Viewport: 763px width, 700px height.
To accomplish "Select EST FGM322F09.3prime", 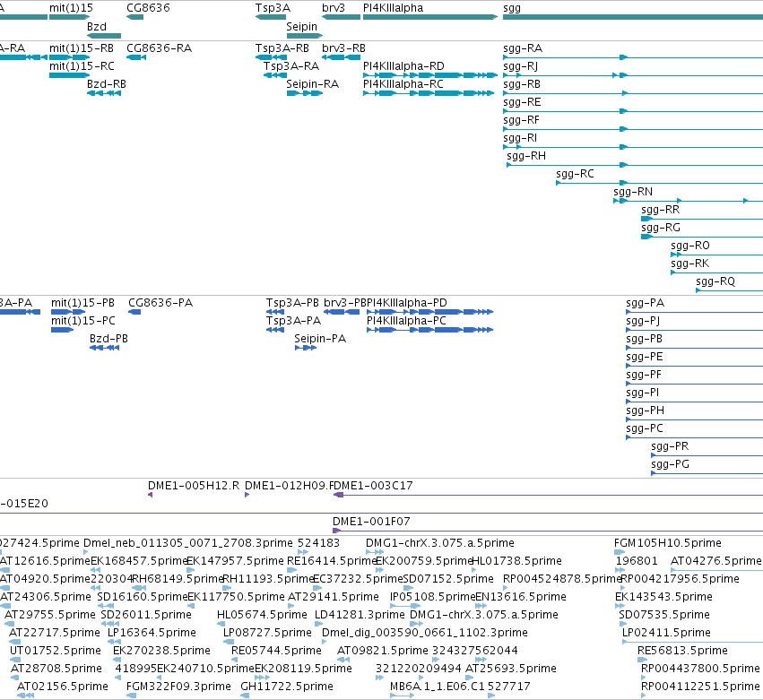I will 132,696.
